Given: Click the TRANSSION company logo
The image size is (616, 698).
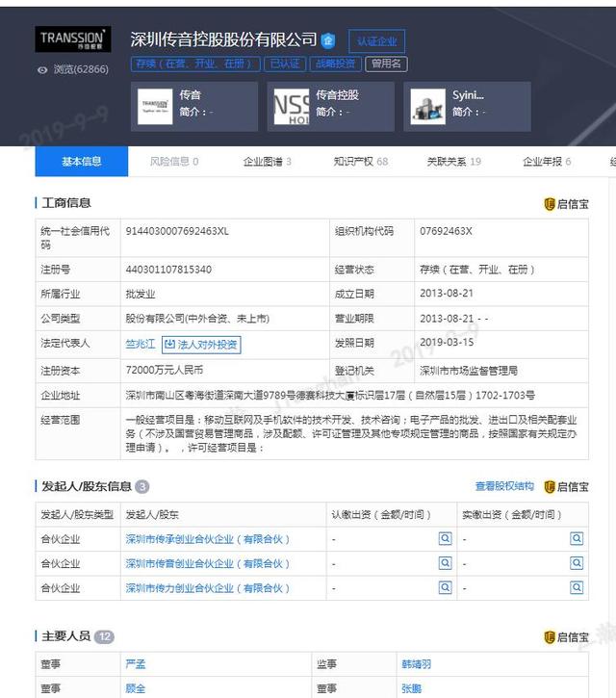Looking at the screenshot, I should click(x=73, y=39).
